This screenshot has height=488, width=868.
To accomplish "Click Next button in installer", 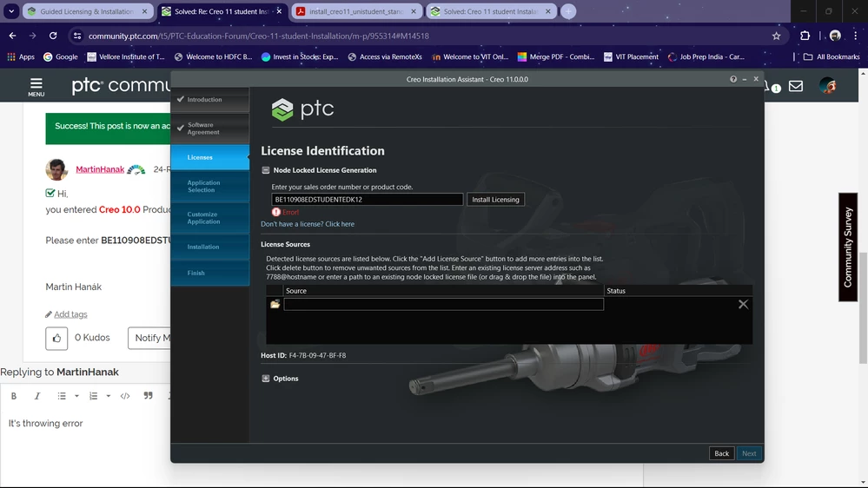I will 749,453.
